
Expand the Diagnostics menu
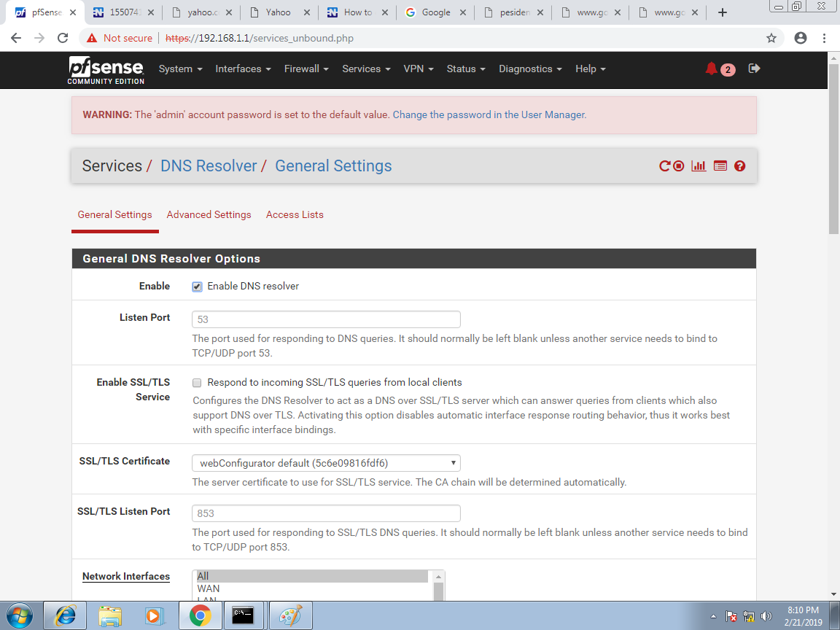point(530,69)
